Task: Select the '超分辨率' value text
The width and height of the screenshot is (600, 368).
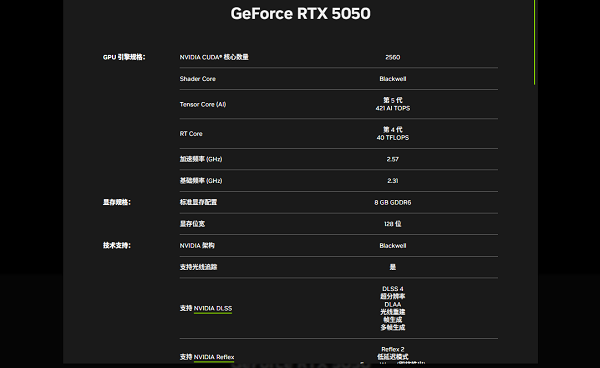Action: tap(393, 296)
